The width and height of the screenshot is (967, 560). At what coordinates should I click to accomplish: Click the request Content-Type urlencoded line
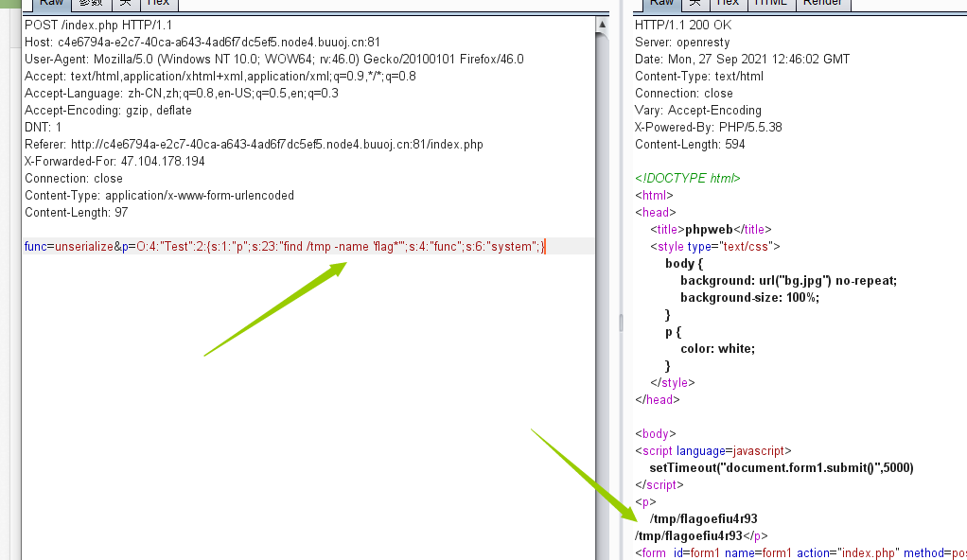point(159,196)
